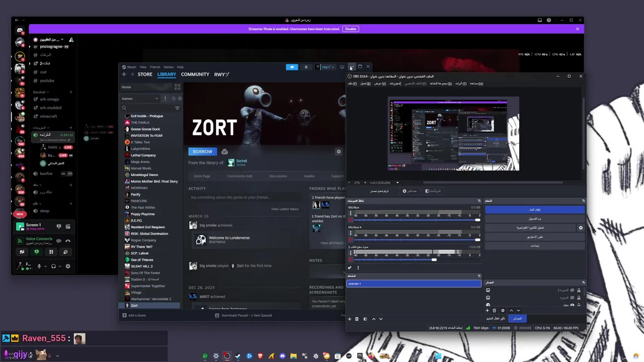Collapse the Discord afk category
Screen dimensions: 644x362
(x=36, y=204)
